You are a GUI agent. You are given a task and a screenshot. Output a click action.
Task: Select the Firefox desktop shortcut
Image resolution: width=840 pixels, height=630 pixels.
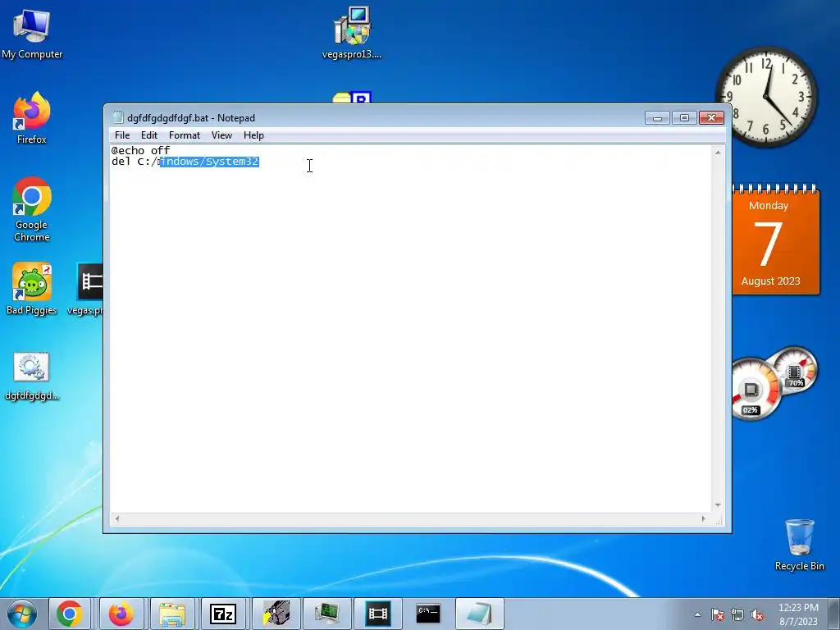(x=32, y=118)
